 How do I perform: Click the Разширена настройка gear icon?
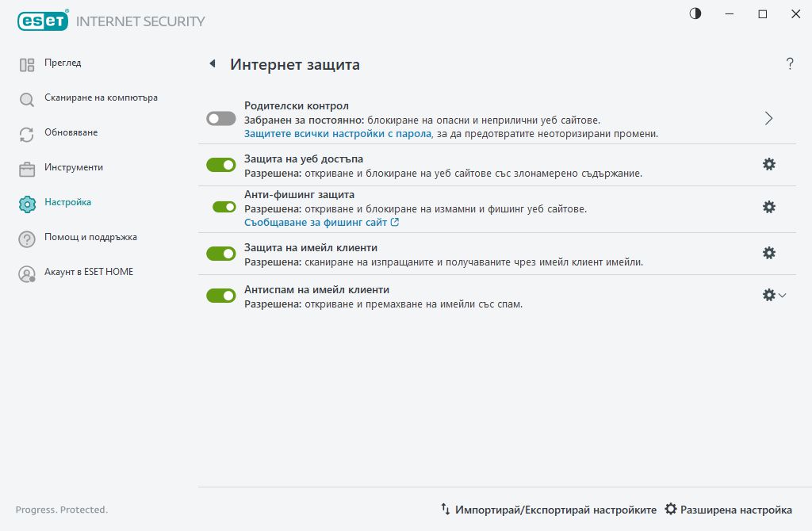671,510
